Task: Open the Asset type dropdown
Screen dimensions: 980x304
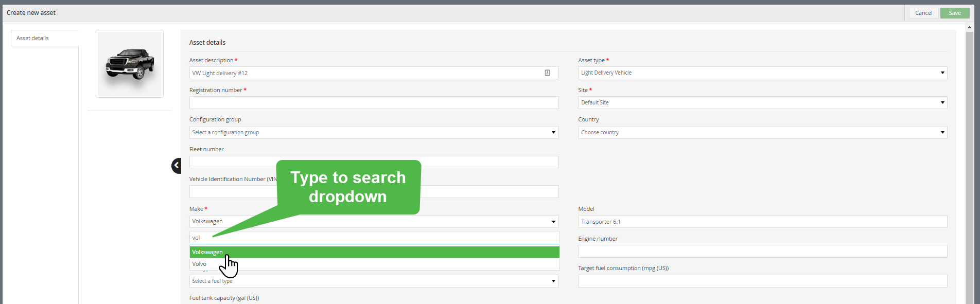Action: 762,73
